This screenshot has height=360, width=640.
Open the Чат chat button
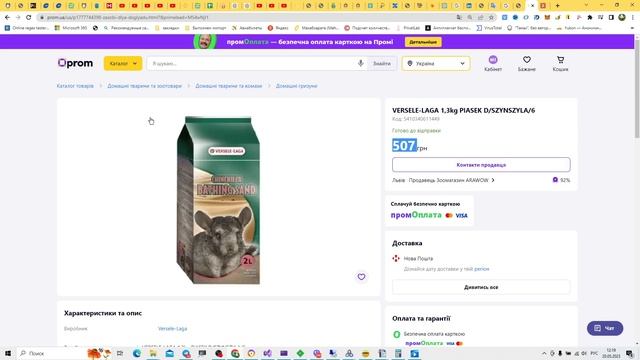tap(605, 328)
